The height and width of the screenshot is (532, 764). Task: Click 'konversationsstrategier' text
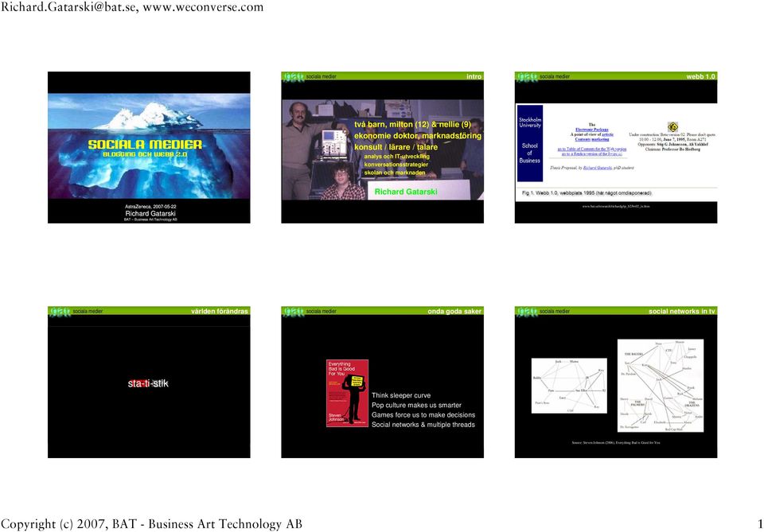396,165
